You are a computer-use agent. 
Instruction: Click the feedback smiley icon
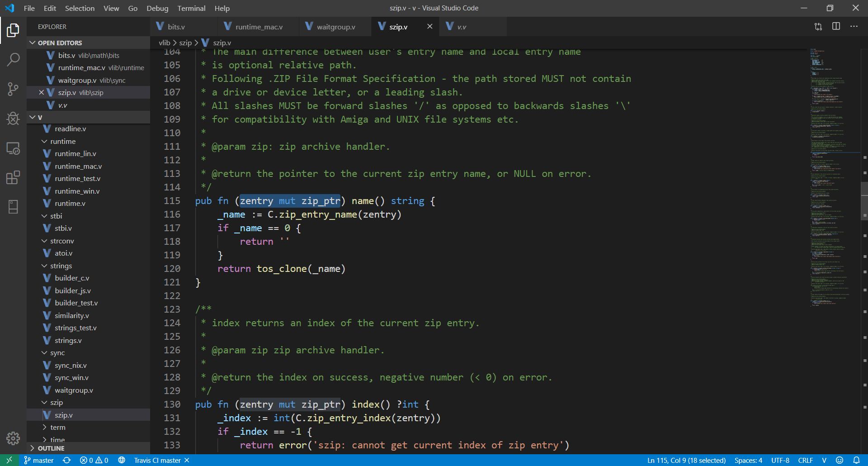[840, 460]
